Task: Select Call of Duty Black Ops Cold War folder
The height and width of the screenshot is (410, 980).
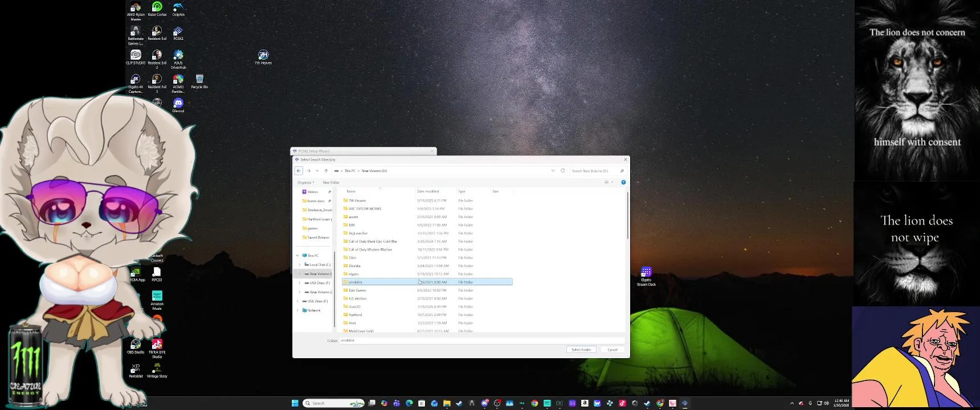Action: [x=427, y=241]
